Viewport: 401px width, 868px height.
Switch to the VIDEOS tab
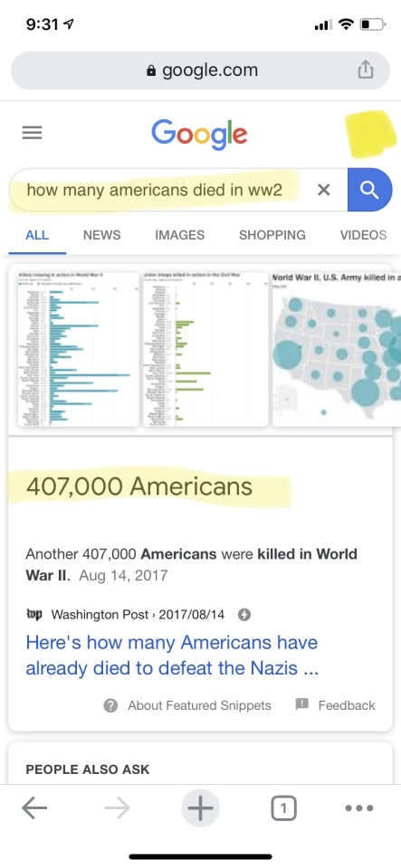[x=363, y=235]
